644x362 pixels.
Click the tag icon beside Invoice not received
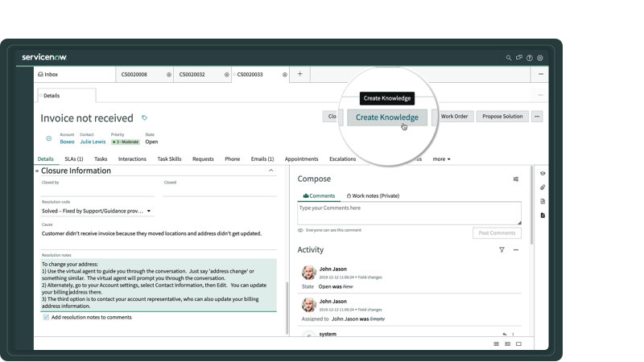pyautogui.click(x=145, y=118)
